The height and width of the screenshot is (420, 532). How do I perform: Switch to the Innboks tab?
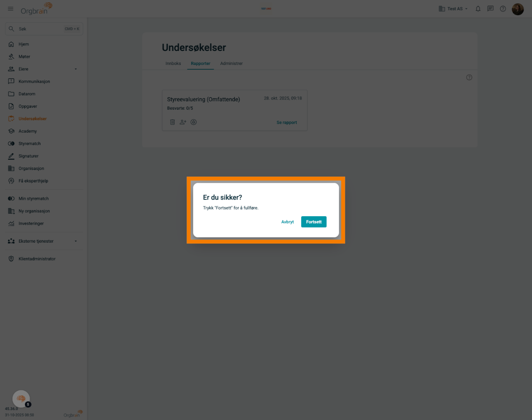173,63
